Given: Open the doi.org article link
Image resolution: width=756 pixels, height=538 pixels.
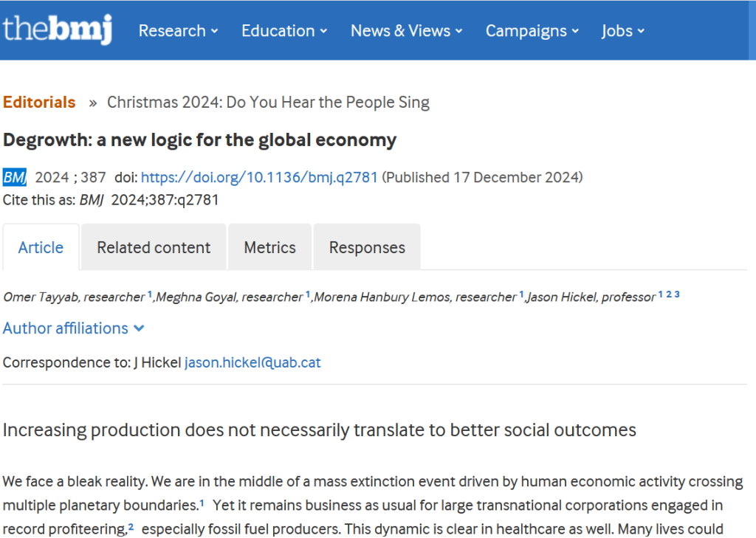Looking at the screenshot, I should coord(259,177).
